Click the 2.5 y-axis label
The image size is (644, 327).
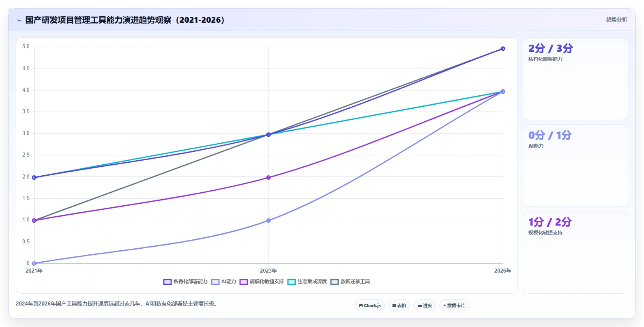point(26,155)
